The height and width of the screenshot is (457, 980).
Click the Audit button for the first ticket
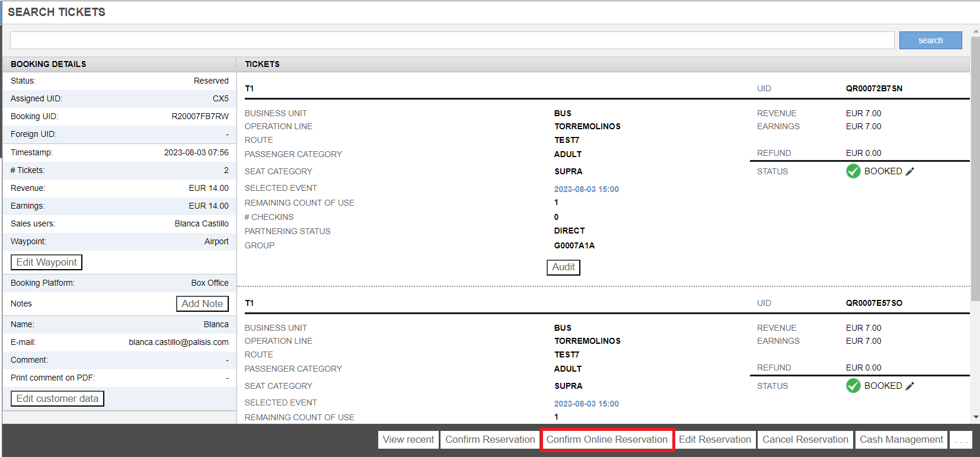coord(563,267)
